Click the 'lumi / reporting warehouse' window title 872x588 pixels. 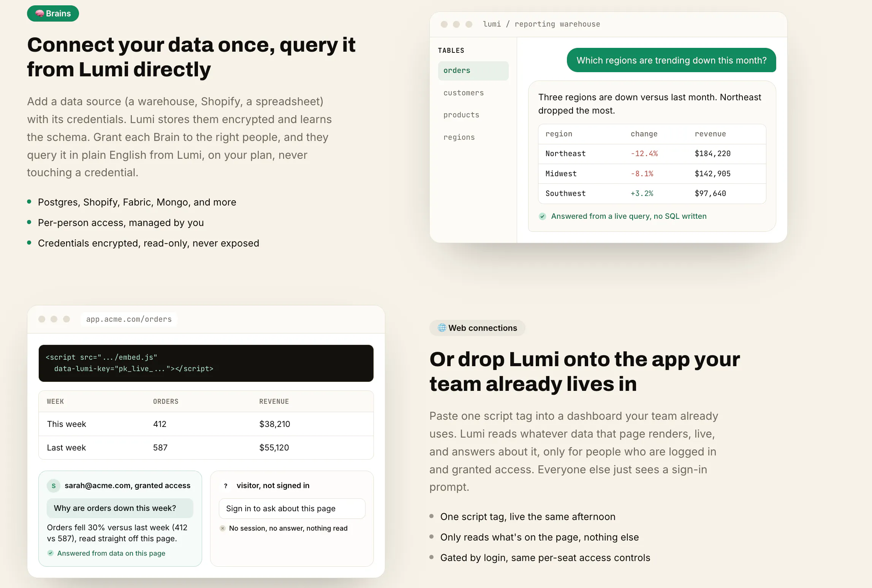click(x=541, y=24)
